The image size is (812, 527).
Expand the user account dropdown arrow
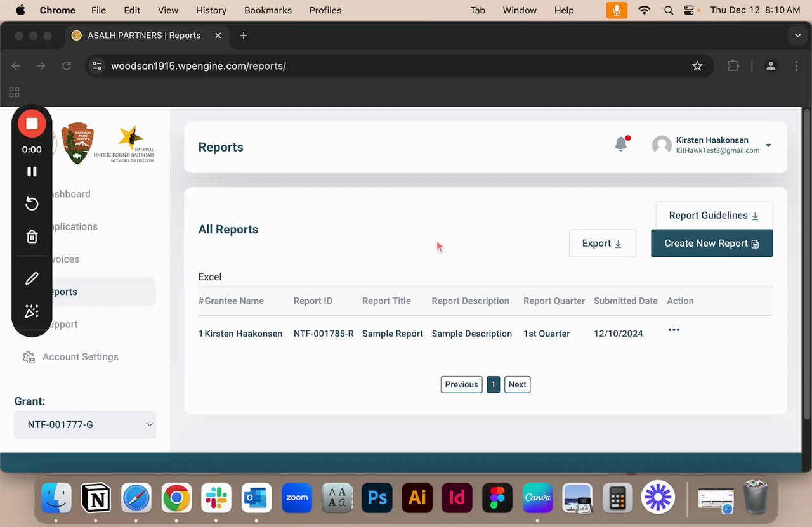768,146
